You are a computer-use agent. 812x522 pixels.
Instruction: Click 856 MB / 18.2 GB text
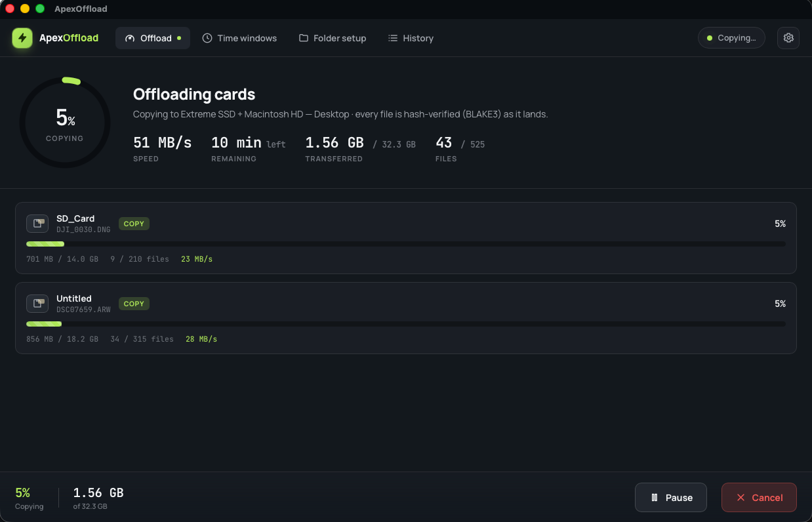(62, 339)
